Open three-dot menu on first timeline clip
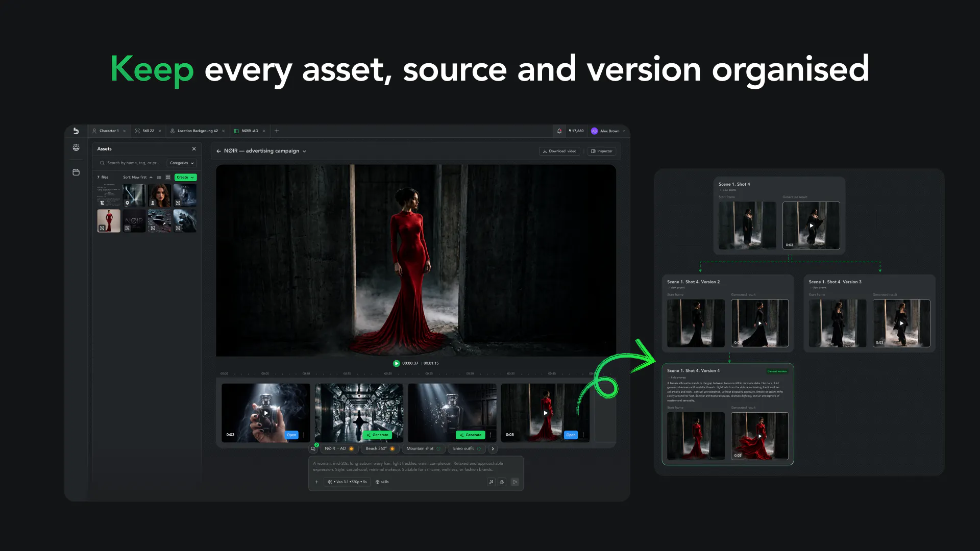This screenshot has width=980, height=551. pyautogui.click(x=304, y=435)
